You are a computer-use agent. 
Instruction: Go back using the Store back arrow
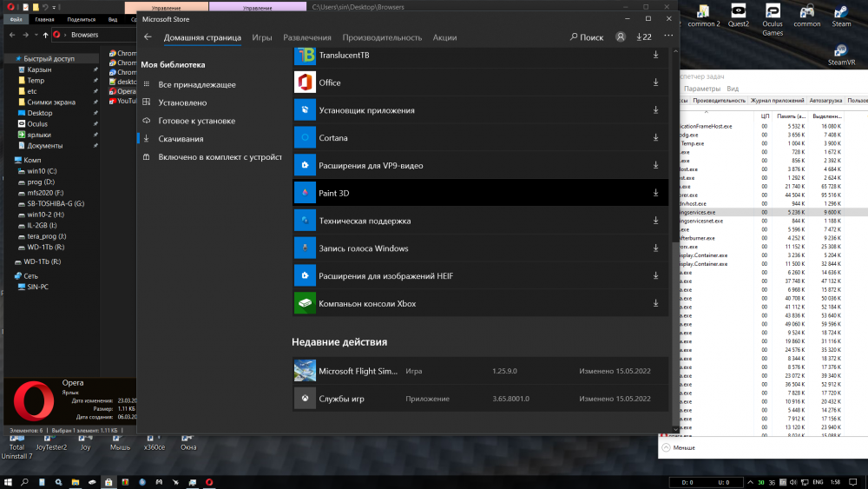tap(148, 37)
